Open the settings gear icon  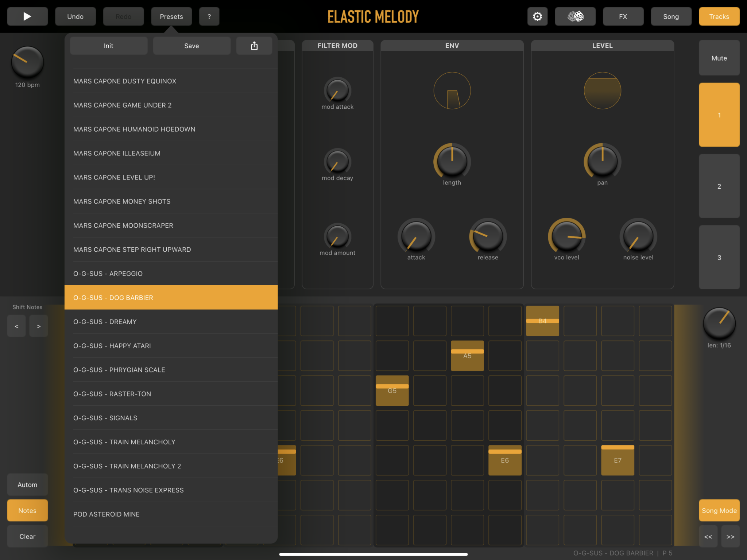pos(537,16)
